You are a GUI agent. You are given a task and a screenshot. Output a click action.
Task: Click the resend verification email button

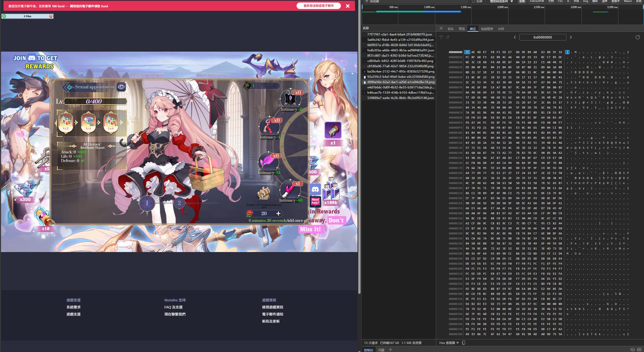[318, 6]
